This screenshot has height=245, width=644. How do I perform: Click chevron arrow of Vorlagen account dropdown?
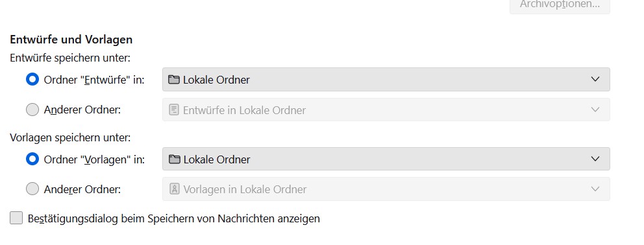(x=595, y=159)
